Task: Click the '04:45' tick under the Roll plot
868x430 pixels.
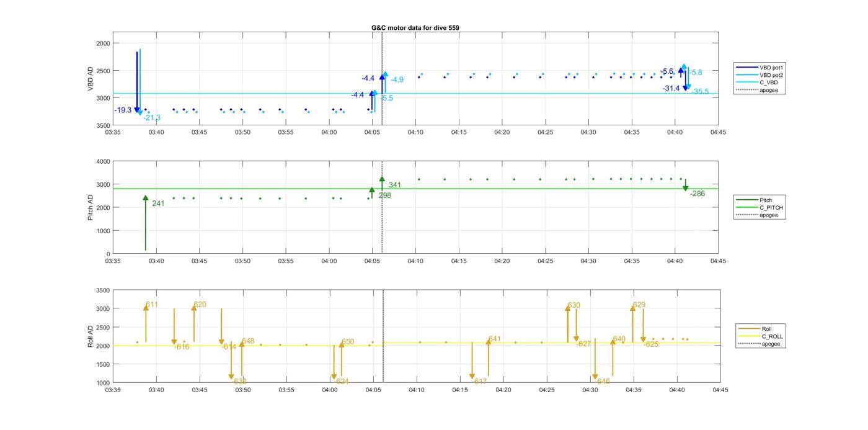Action: point(720,390)
